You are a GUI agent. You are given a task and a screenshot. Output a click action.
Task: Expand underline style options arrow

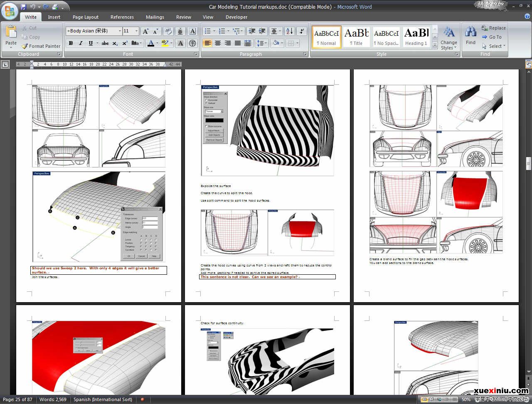tap(97, 43)
